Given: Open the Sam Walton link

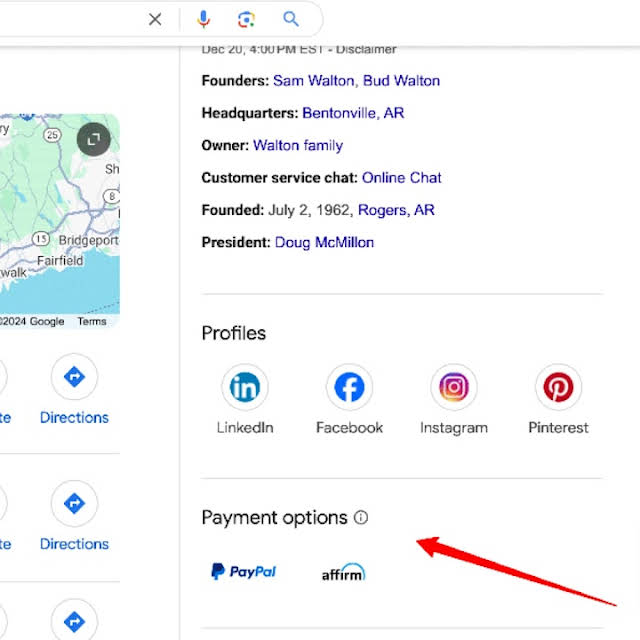Looking at the screenshot, I should point(313,81).
